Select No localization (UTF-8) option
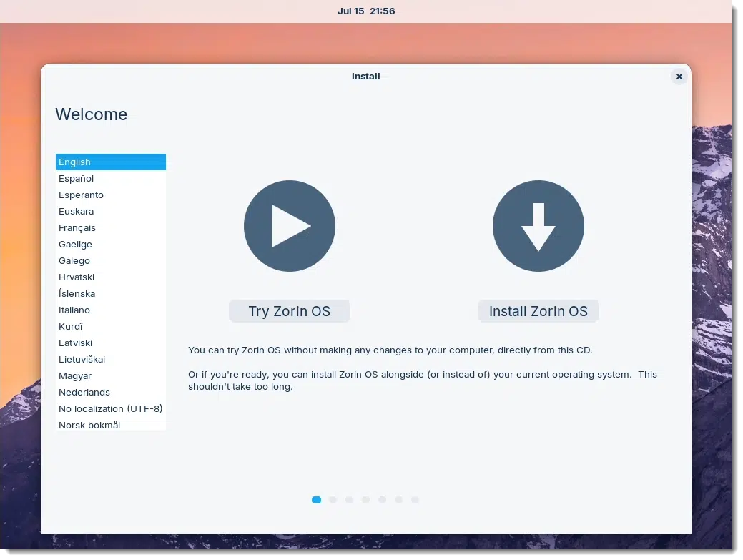The image size is (743, 560). tap(111, 409)
